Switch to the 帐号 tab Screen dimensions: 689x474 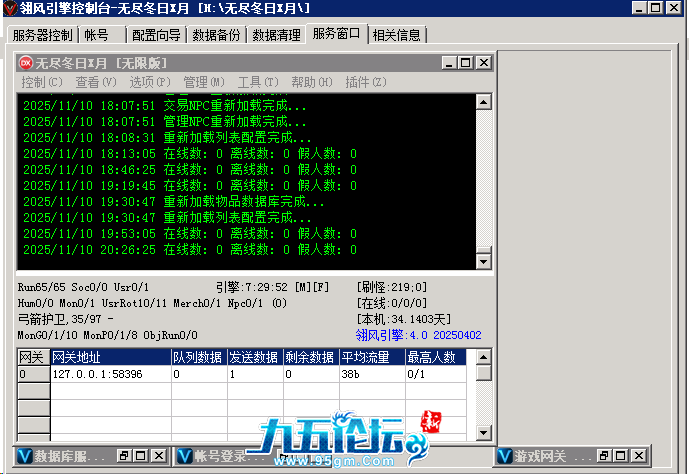click(102, 35)
